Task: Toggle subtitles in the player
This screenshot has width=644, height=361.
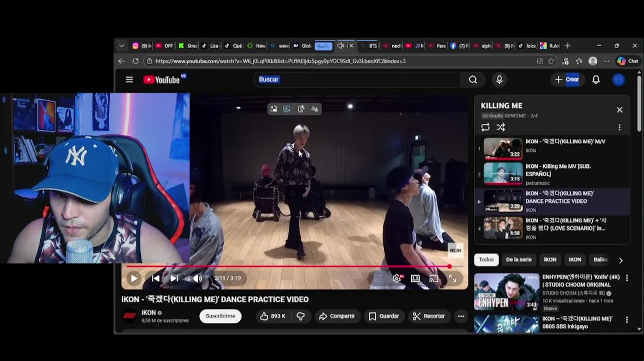Action: click(x=378, y=278)
